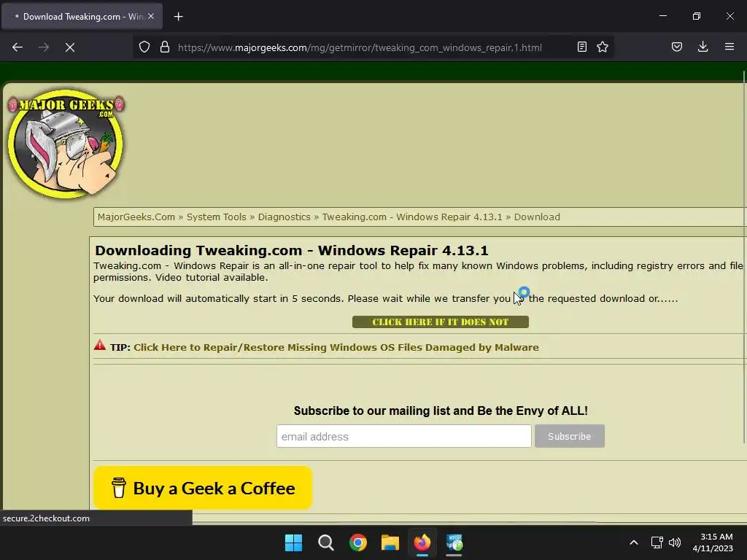Open the downloads panel
The width and height of the screenshot is (747, 560).
[x=703, y=47]
